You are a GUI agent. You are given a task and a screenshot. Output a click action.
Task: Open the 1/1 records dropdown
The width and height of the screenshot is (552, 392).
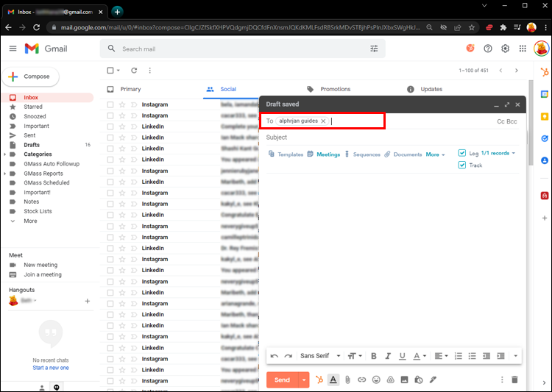coord(498,153)
